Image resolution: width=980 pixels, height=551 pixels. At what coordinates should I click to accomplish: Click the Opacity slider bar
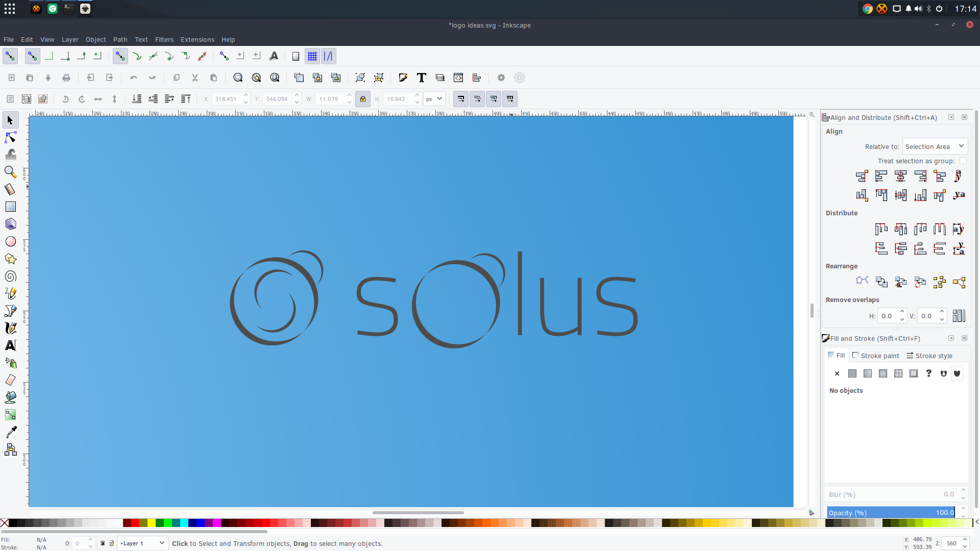(891, 513)
